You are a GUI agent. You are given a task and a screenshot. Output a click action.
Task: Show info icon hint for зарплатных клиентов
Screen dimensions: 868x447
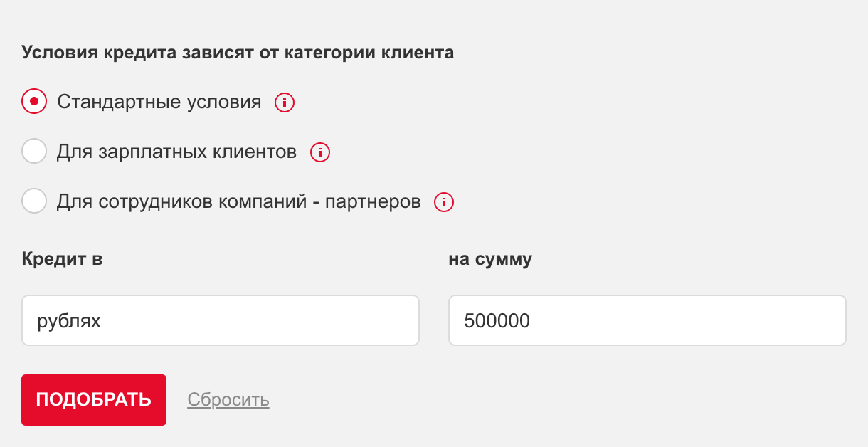(x=320, y=152)
